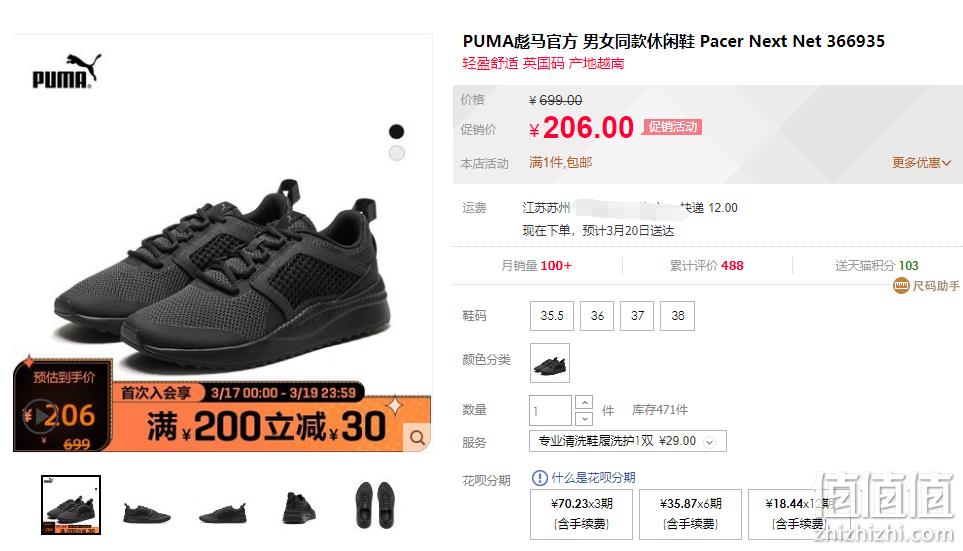The image size is (963, 551).
Task: Select the black shoe color classification thumbnail
Action: click(x=550, y=363)
